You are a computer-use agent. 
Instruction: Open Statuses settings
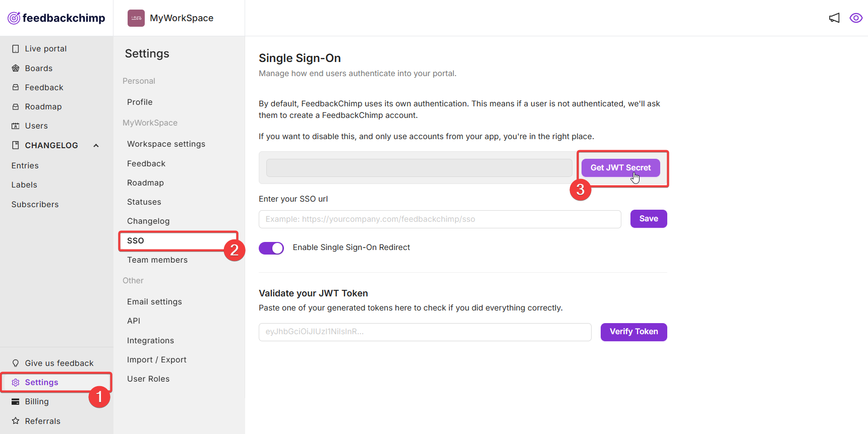tap(144, 202)
